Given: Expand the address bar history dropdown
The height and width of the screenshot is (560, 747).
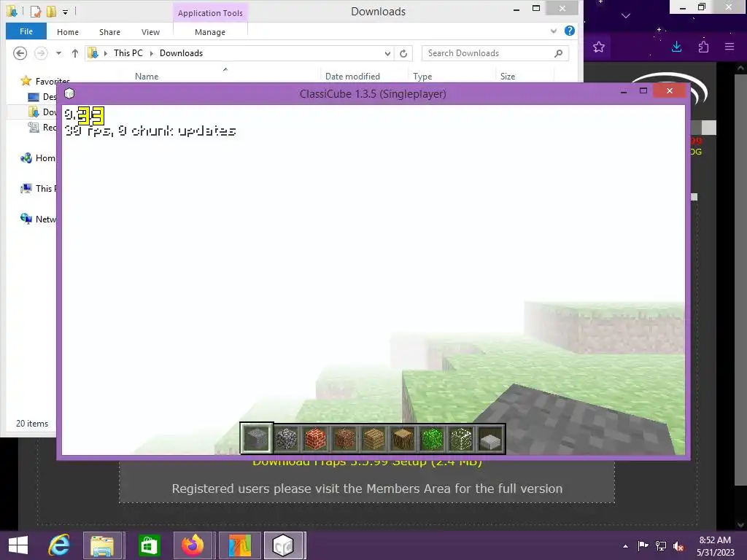Looking at the screenshot, I should tap(387, 53).
